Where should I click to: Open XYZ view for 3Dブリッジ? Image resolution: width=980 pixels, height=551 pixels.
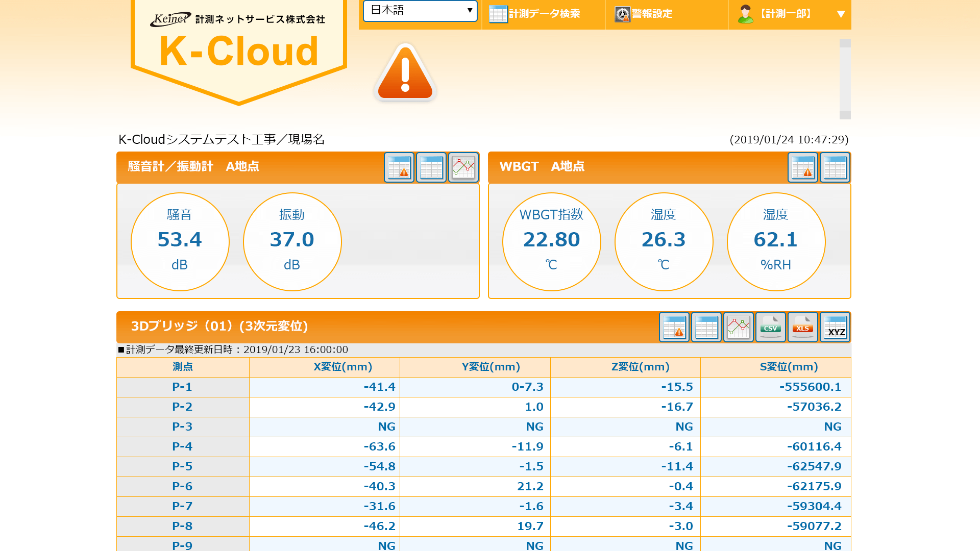(835, 327)
